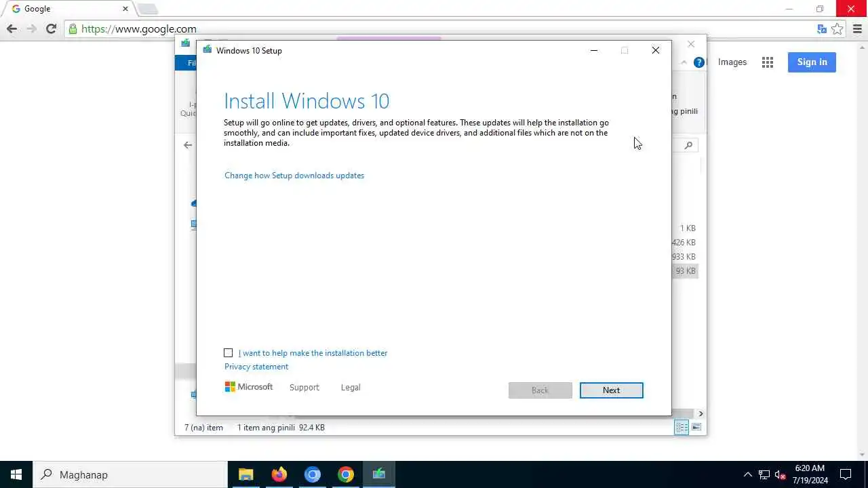Open the Google apps grid
This screenshot has height=488, width=868.
768,62
